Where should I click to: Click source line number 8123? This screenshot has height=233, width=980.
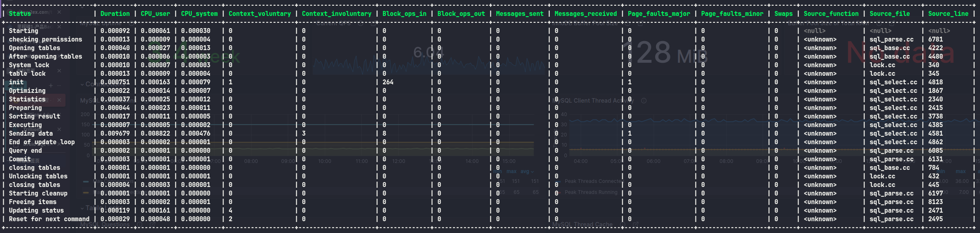point(935,202)
